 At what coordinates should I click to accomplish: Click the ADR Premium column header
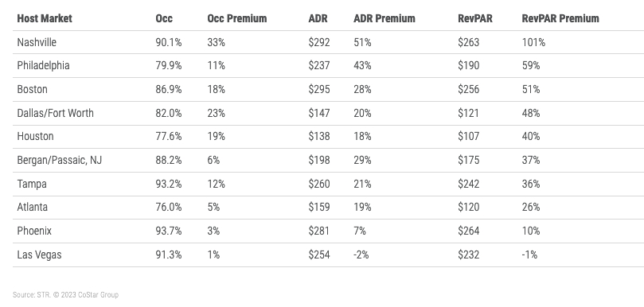pos(384,18)
